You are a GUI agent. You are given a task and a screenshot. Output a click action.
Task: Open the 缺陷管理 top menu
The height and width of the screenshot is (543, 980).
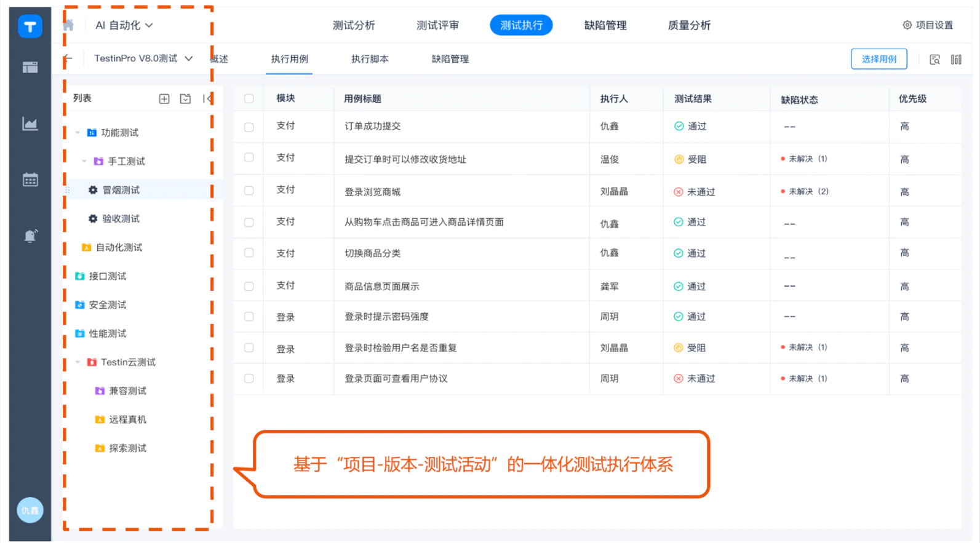pyautogui.click(x=605, y=25)
